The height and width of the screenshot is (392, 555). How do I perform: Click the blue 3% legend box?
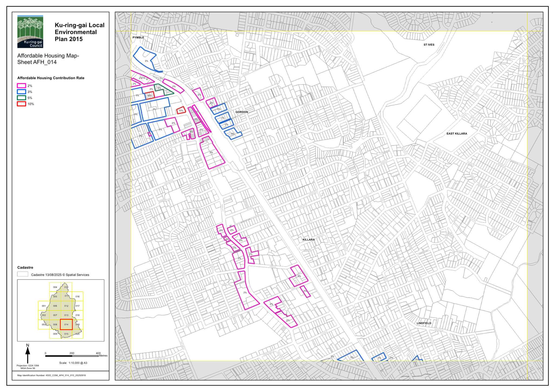[22, 92]
